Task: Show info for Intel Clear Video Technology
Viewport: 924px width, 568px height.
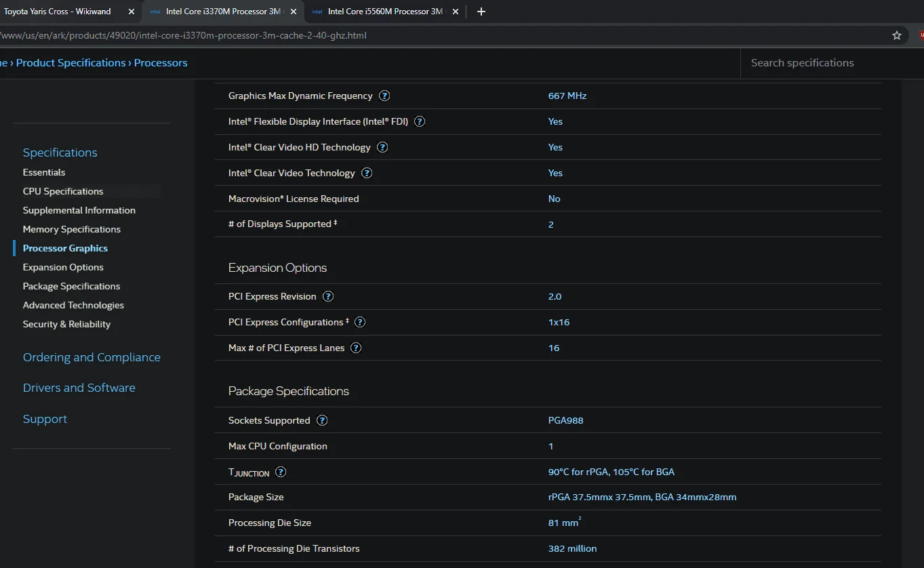Action: [367, 173]
